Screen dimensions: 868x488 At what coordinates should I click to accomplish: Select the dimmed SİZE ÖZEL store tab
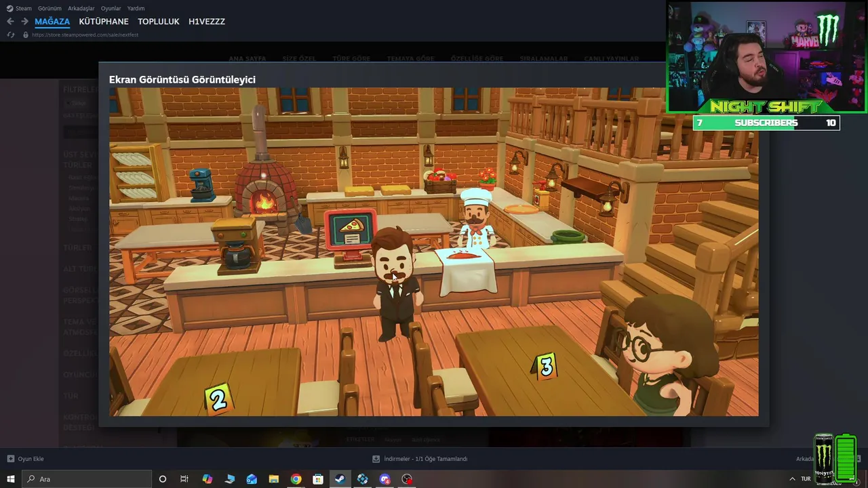coord(299,59)
